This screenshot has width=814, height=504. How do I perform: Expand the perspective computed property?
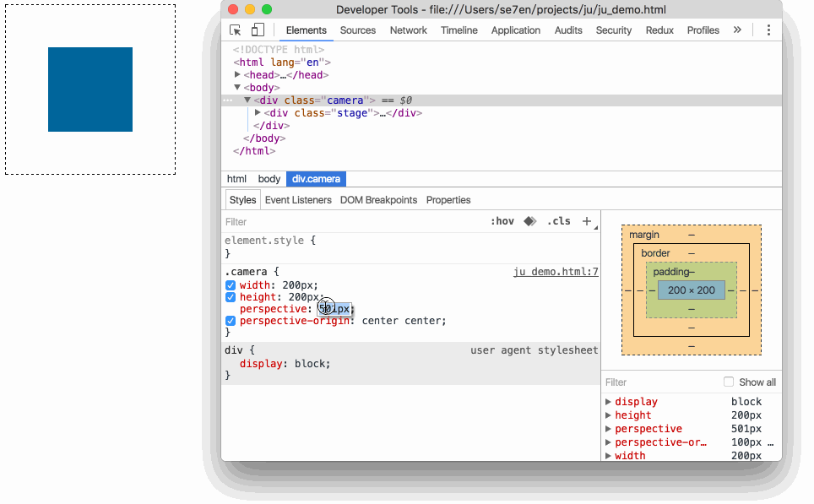[609, 428]
